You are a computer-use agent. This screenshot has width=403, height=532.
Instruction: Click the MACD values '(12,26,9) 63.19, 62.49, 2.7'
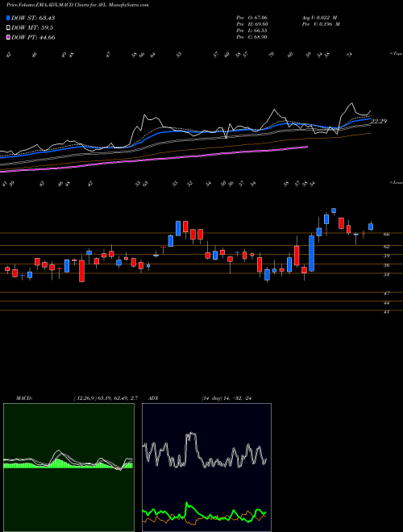coord(106,398)
